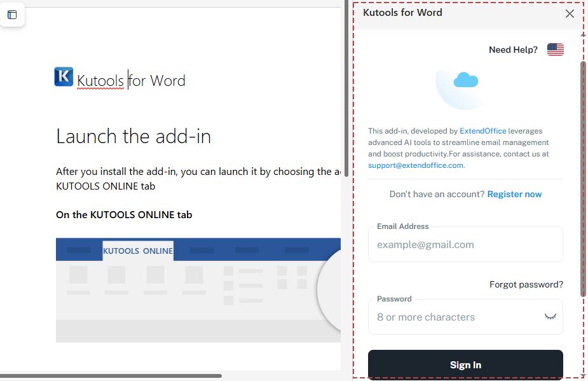
Task: Select the KUTOOLS ONLINE ribbon tab
Action: pos(137,251)
